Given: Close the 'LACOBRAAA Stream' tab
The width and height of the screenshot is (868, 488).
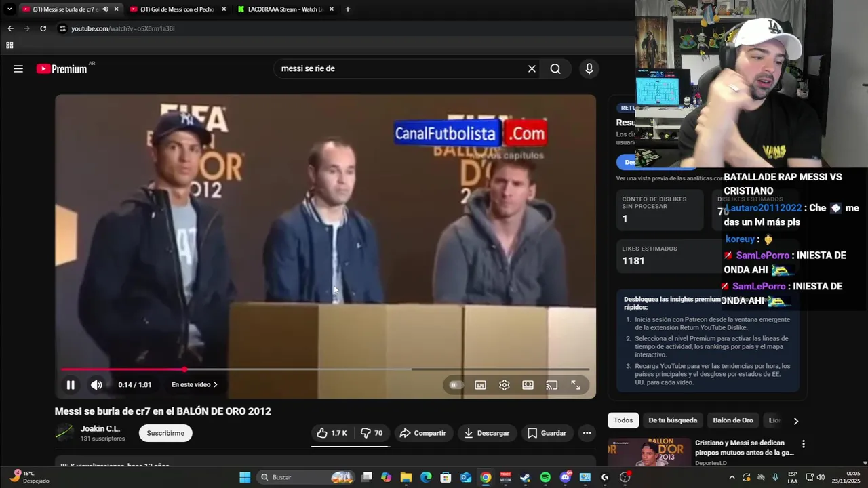Looking at the screenshot, I should pos(332,9).
